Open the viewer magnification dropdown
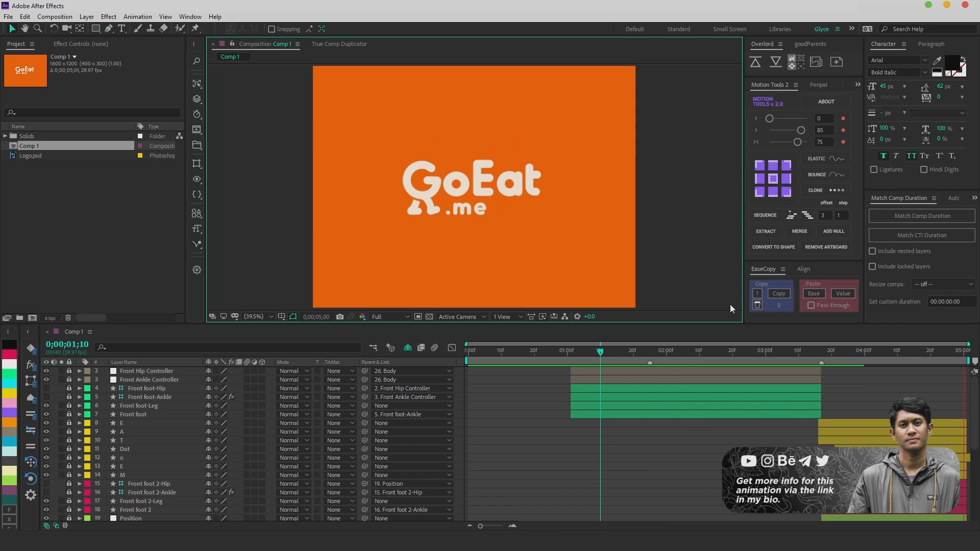The image size is (980, 551). 258,317
